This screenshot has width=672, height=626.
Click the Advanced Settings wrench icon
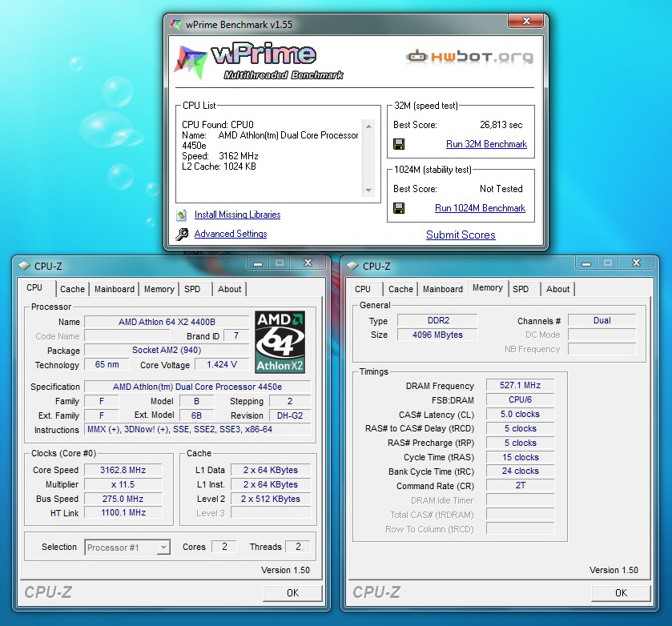182,234
